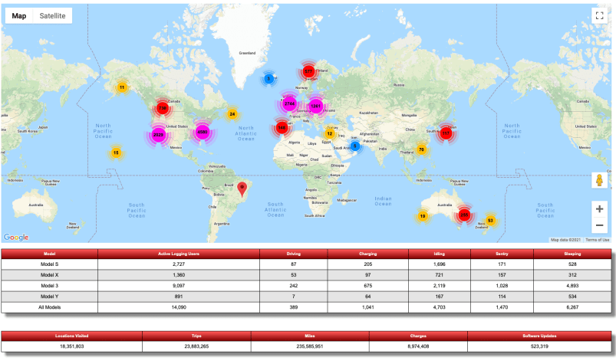Viewport: 616px width, 364px height.
Task: Select the Model S row label
Action: click(50, 264)
